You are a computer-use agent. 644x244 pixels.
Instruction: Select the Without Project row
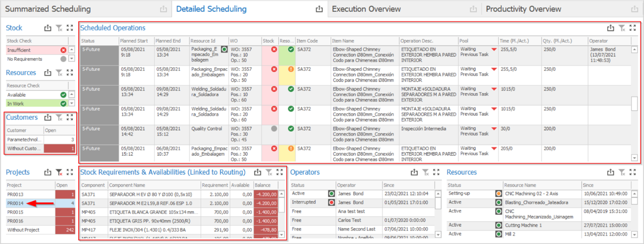pyautogui.click(x=23, y=230)
